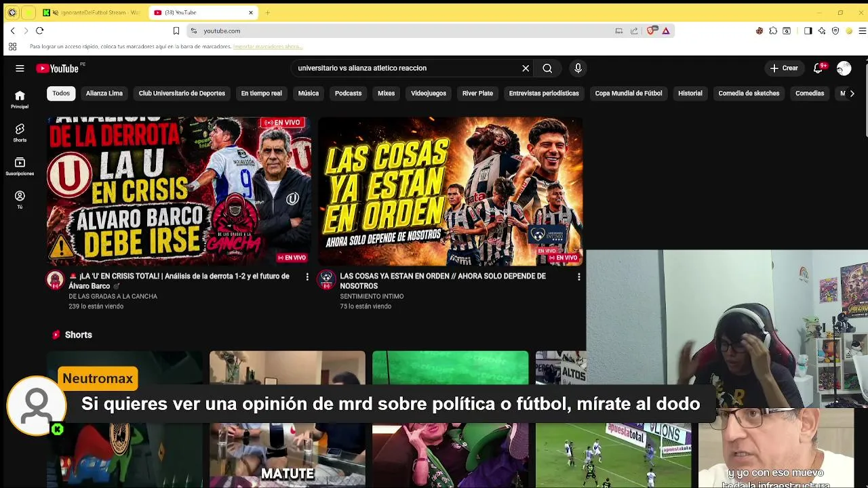Open the extensions puzzle icon
This screenshot has width=868, height=488.
point(773,30)
